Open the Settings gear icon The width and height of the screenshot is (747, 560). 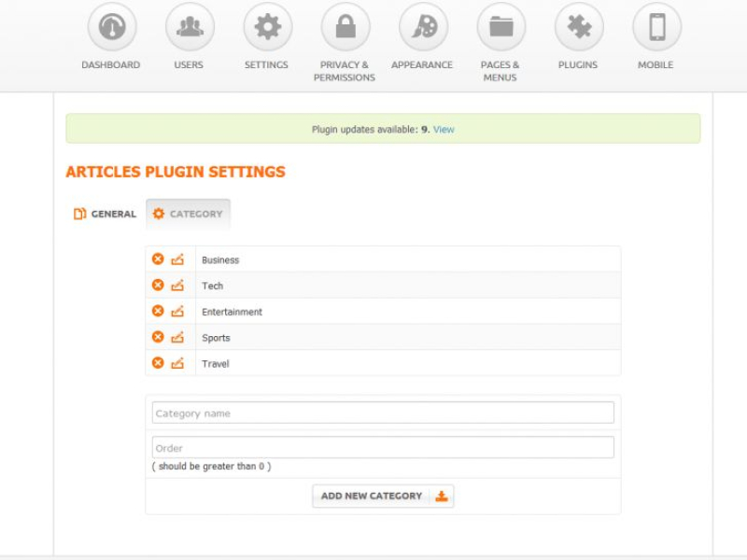coord(267,27)
